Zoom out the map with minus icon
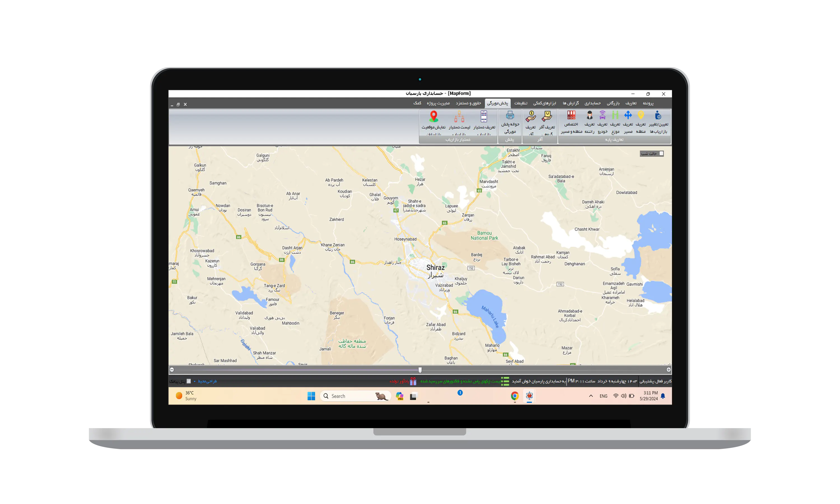The height and width of the screenshot is (504, 840). (x=172, y=370)
